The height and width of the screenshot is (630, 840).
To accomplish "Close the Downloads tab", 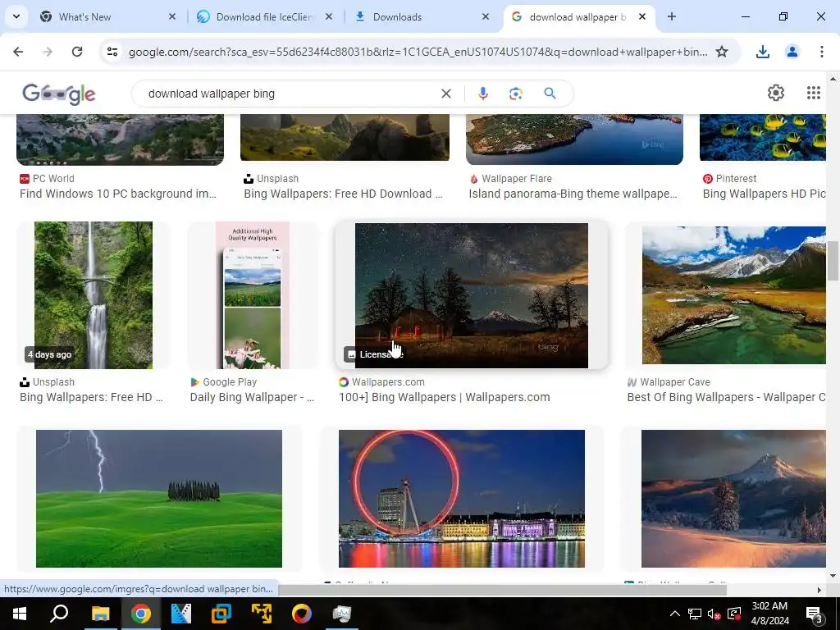I will (486, 16).
